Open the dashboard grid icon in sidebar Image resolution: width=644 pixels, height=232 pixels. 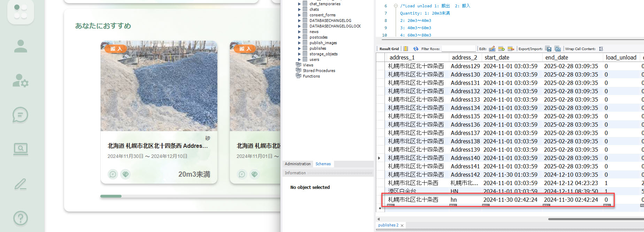(21, 11)
